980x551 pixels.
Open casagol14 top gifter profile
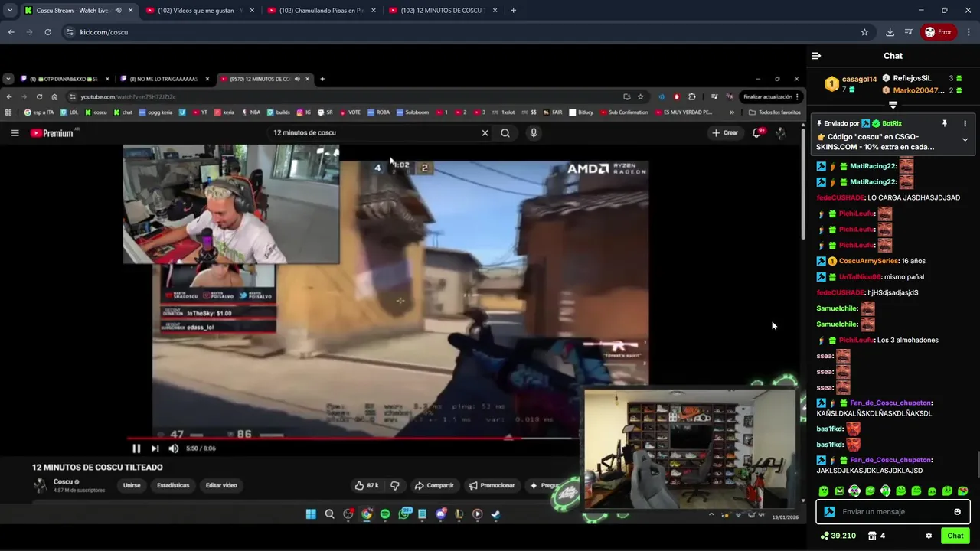pyautogui.click(x=851, y=83)
